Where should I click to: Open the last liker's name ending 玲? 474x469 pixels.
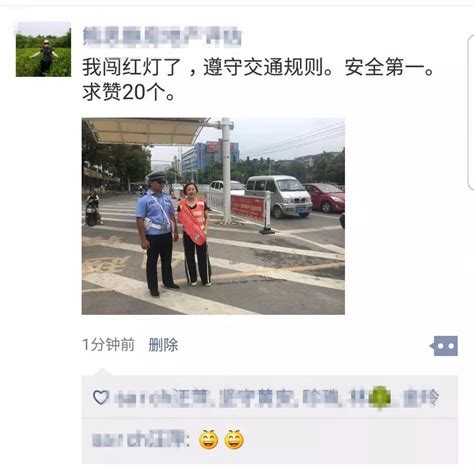tap(421, 398)
